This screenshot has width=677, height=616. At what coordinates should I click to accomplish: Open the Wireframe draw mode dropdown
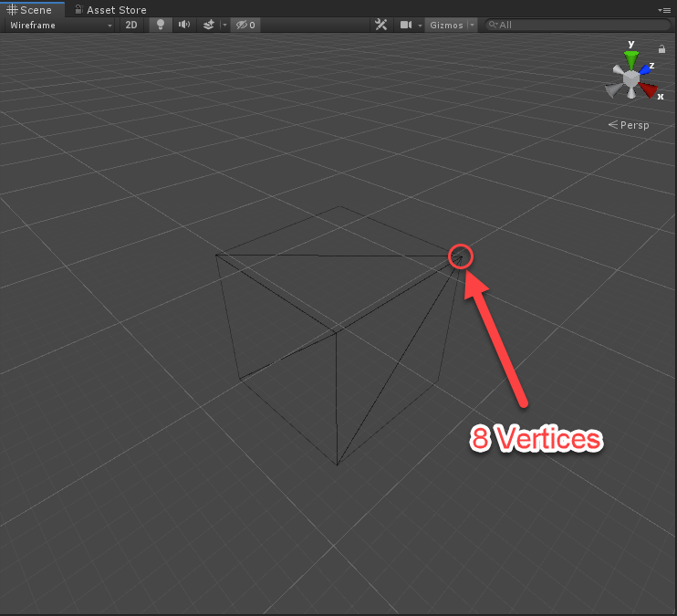click(61, 25)
